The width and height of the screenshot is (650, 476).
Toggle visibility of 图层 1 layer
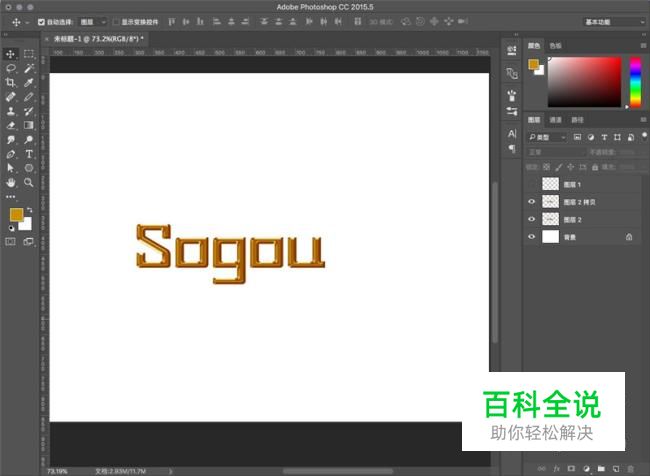click(x=531, y=184)
